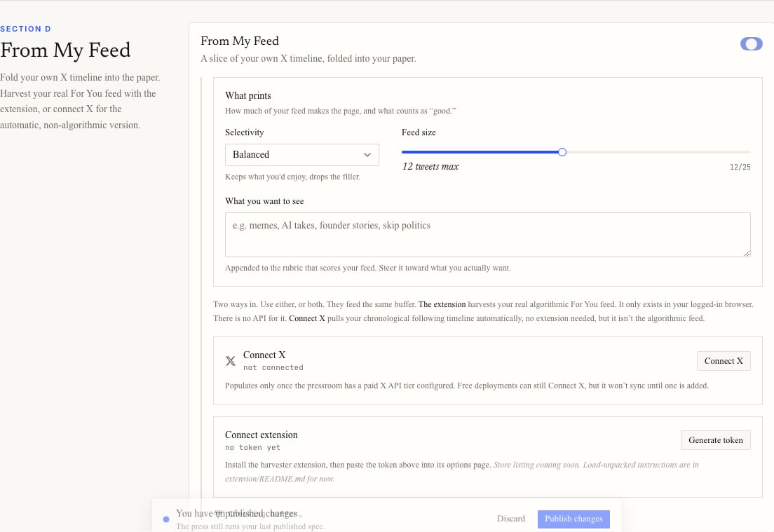Click "Appended to the rubric" helper text
Viewport: 774px width, 532px height.
click(368, 268)
